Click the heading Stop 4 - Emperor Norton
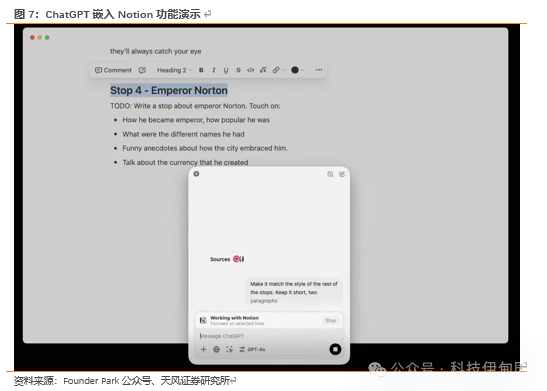 pos(169,90)
